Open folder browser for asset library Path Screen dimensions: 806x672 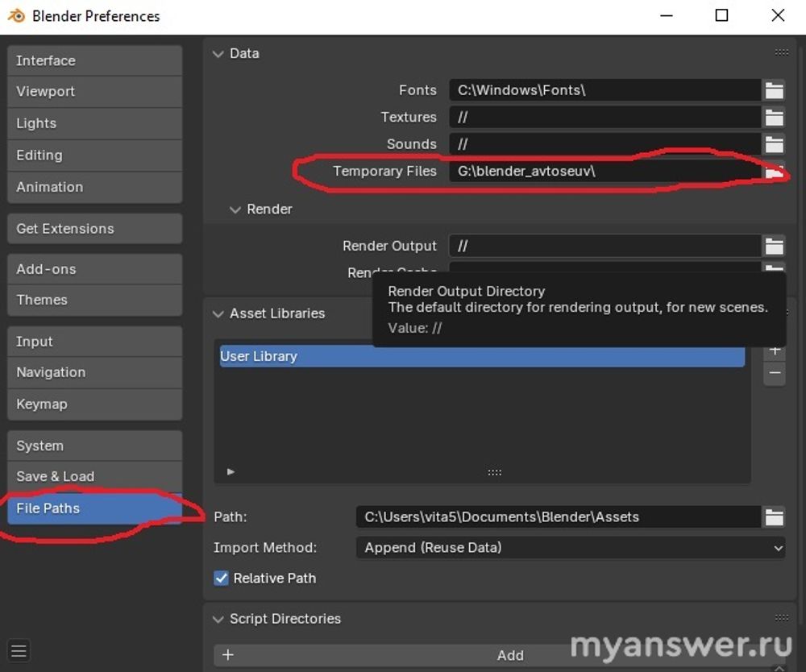pyautogui.click(x=774, y=517)
